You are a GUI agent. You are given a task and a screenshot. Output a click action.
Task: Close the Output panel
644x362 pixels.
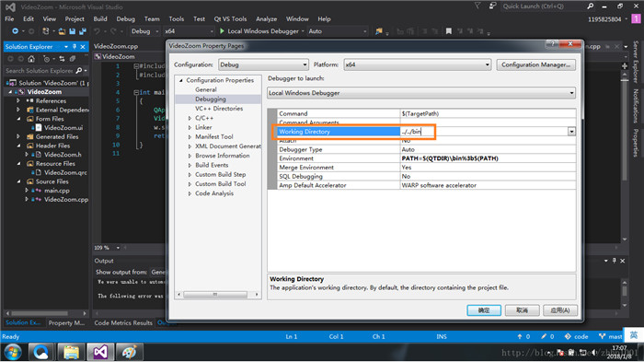pyautogui.click(x=623, y=261)
